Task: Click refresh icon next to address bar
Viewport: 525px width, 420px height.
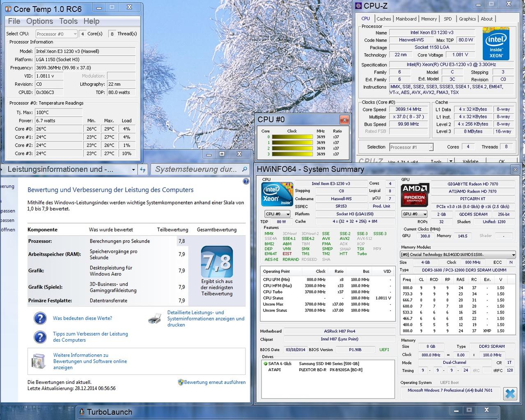Action: coord(143,170)
